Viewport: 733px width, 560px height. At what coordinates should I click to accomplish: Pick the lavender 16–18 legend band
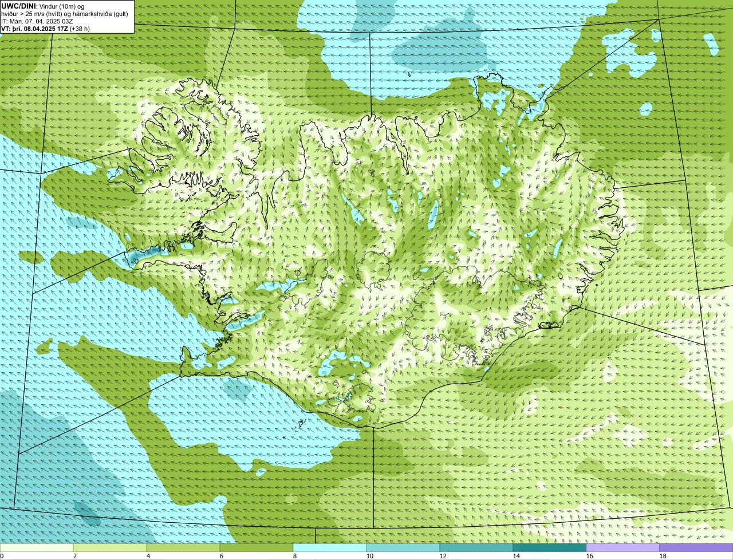pos(623,547)
